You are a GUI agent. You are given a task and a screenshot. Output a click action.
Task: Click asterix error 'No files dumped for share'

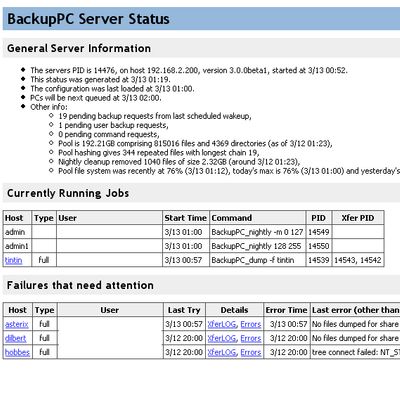(x=355, y=324)
